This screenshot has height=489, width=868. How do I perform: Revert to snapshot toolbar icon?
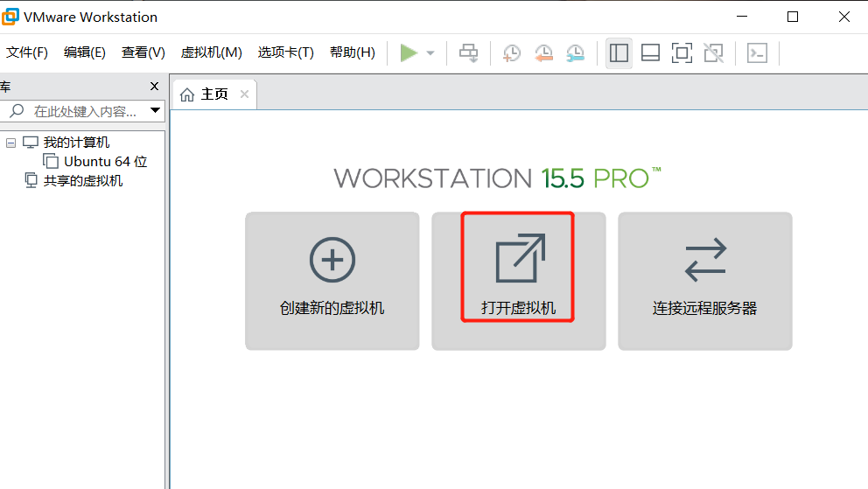(x=543, y=53)
